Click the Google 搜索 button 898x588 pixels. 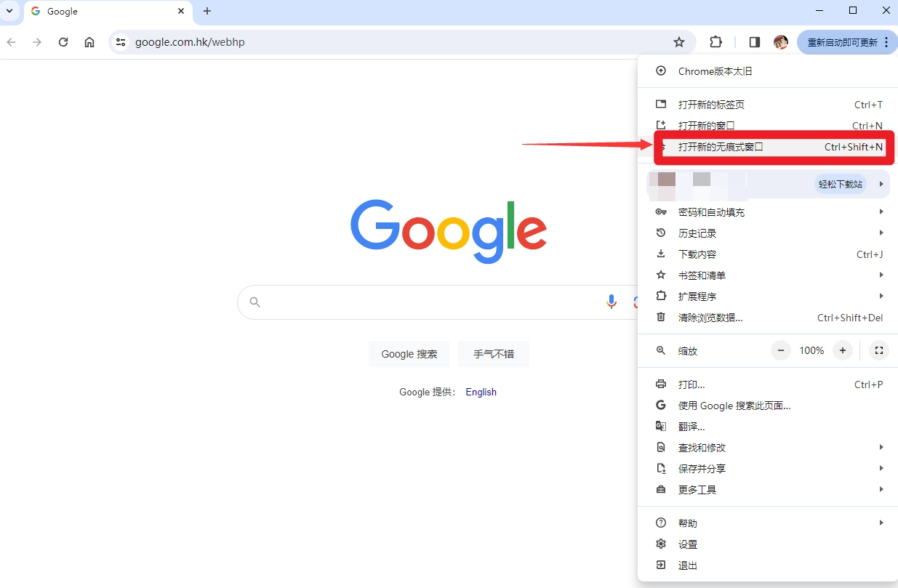pos(409,354)
